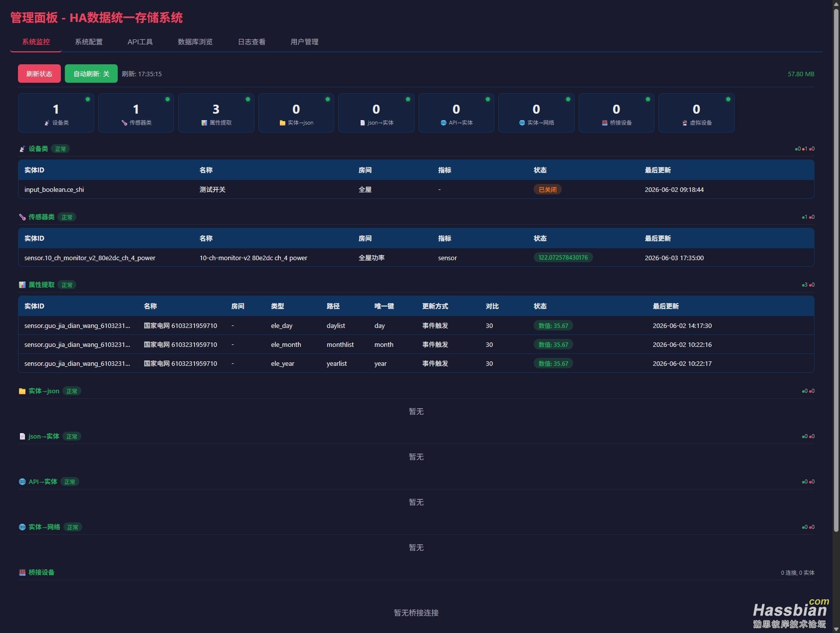The width and height of the screenshot is (840, 633).
Task: Click the 122.072578430176 sensor value badge
Action: (563, 258)
